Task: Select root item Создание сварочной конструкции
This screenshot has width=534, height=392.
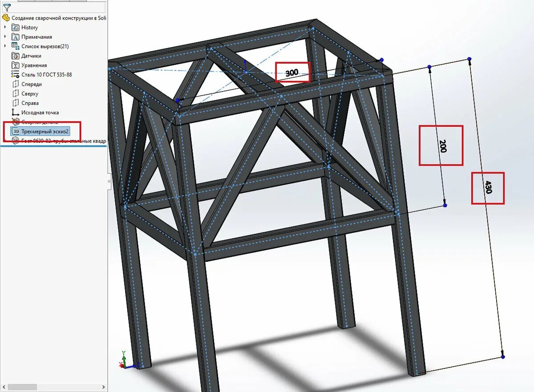Action: click(x=59, y=18)
